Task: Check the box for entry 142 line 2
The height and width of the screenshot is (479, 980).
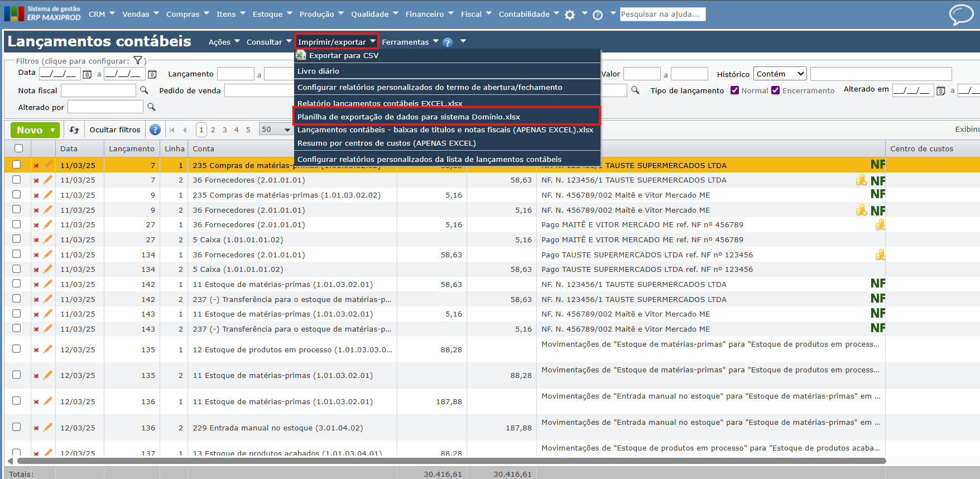Action: click(x=16, y=299)
